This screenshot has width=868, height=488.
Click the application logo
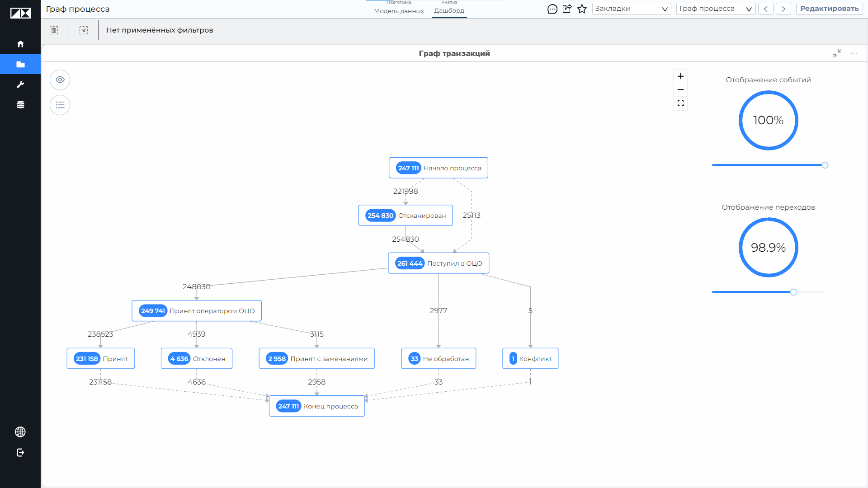[x=20, y=13]
